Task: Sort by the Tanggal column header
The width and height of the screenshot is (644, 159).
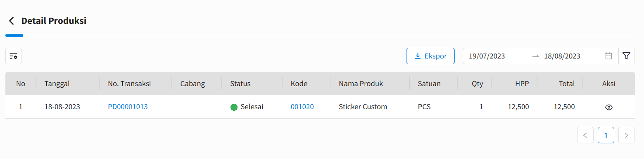Action: coord(57,84)
